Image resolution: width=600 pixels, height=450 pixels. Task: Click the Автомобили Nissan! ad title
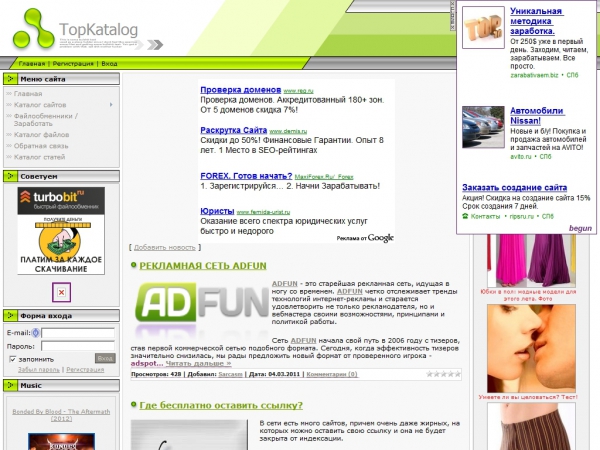tap(537, 116)
